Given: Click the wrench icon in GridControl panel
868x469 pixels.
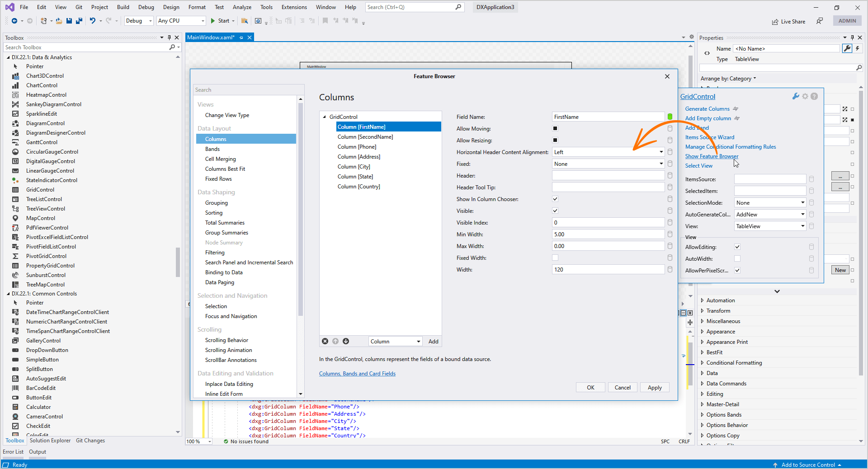Looking at the screenshot, I should tap(796, 96).
